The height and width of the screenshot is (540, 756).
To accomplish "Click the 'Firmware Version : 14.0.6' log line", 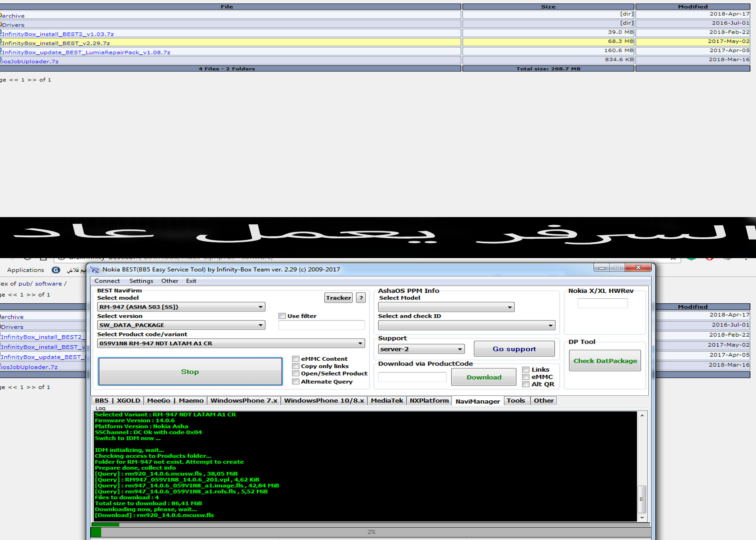I will point(135,420).
